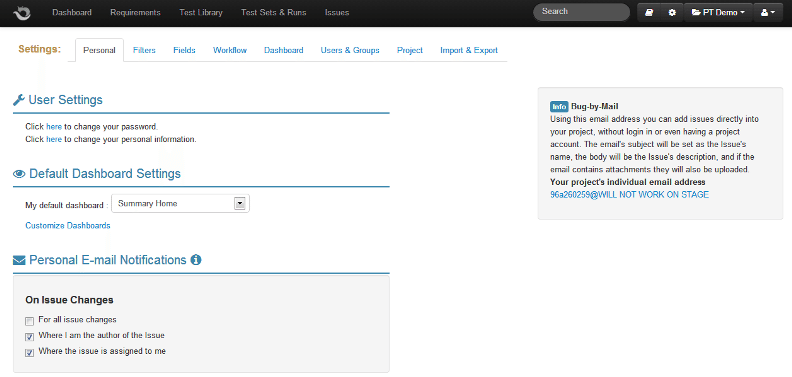Click the info icon beside E-mail Notifications

point(196,260)
